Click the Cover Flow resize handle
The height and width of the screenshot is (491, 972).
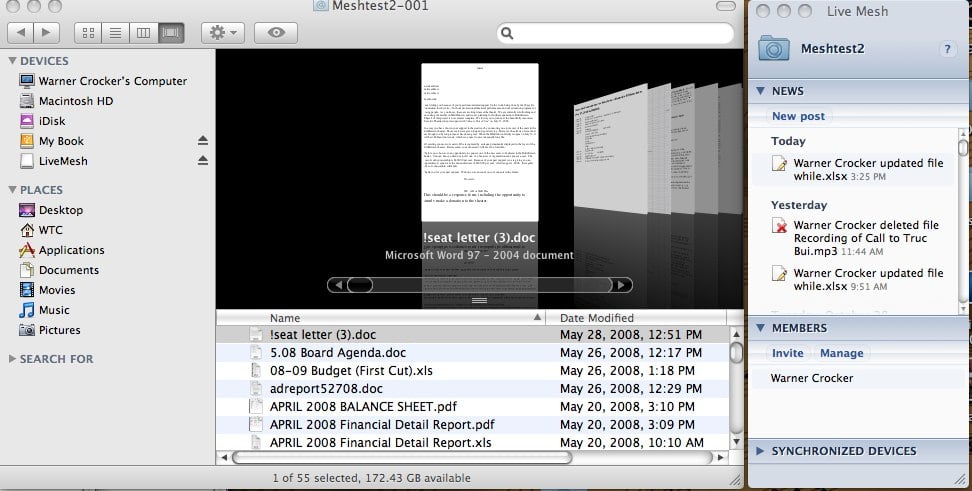tap(479, 301)
